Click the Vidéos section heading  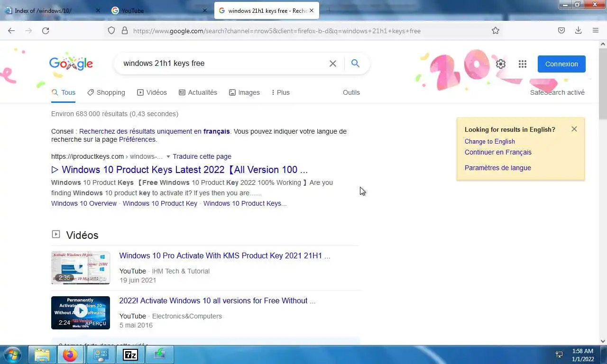coord(82,235)
